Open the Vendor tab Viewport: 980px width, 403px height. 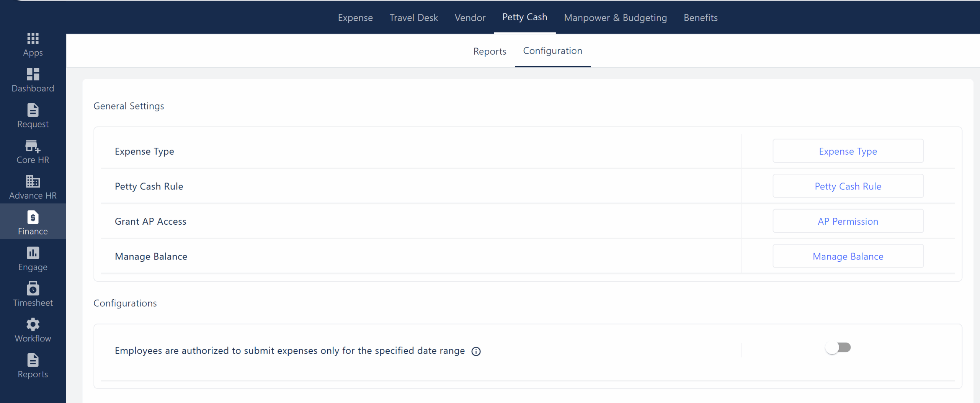[470, 18]
